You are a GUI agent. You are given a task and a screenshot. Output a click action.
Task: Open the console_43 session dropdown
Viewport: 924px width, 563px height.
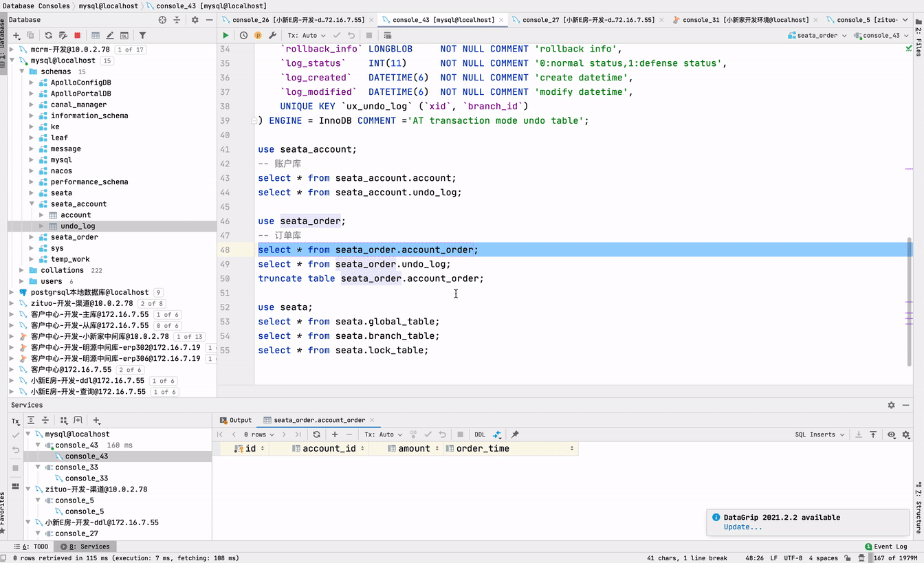click(881, 35)
